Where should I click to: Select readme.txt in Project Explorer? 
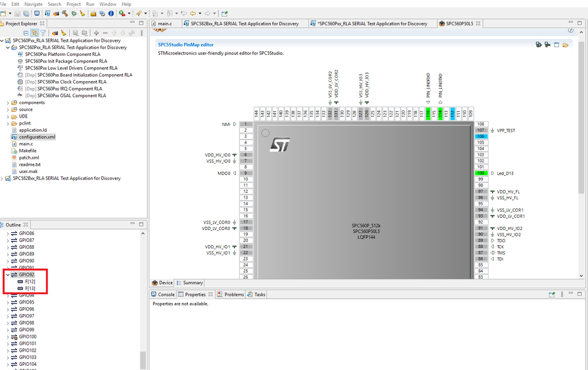29,165
